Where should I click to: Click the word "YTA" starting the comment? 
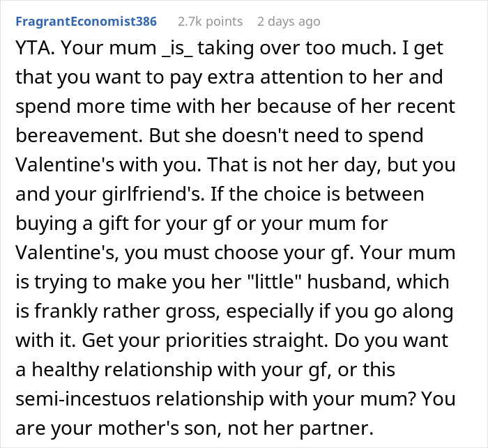pyautogui.click(x=35, y=48)
